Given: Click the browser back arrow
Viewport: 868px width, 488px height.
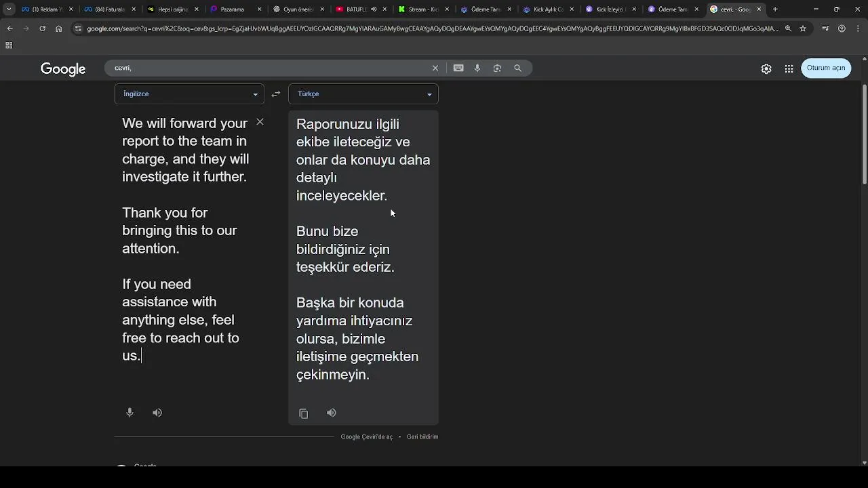Looking at the screenshot, I should coord(9,28).
